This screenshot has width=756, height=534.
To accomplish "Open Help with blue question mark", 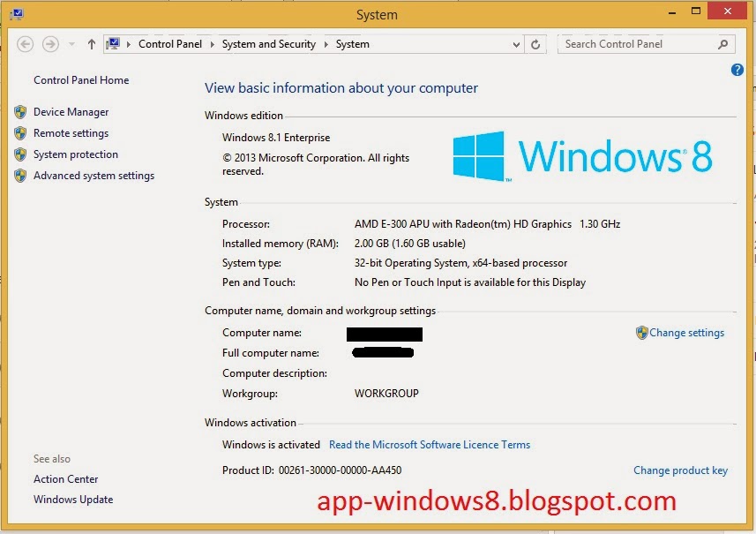I will pyautogui.click(x=737, y=70).
